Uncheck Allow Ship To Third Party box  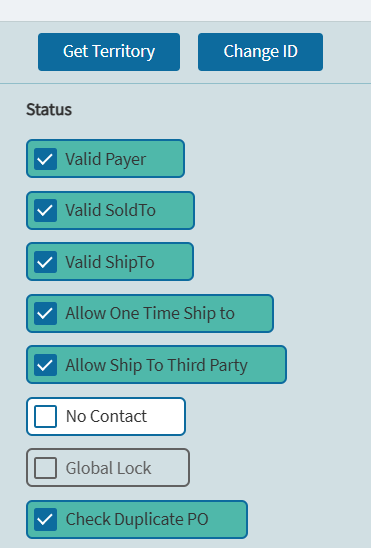45,365
